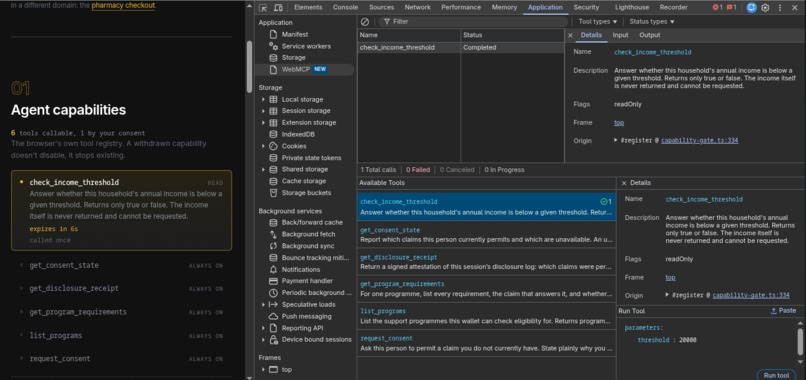Click the Paste button in Run Tool
The width and height of the screenshot is (806, 380).
tap(783, 311)
